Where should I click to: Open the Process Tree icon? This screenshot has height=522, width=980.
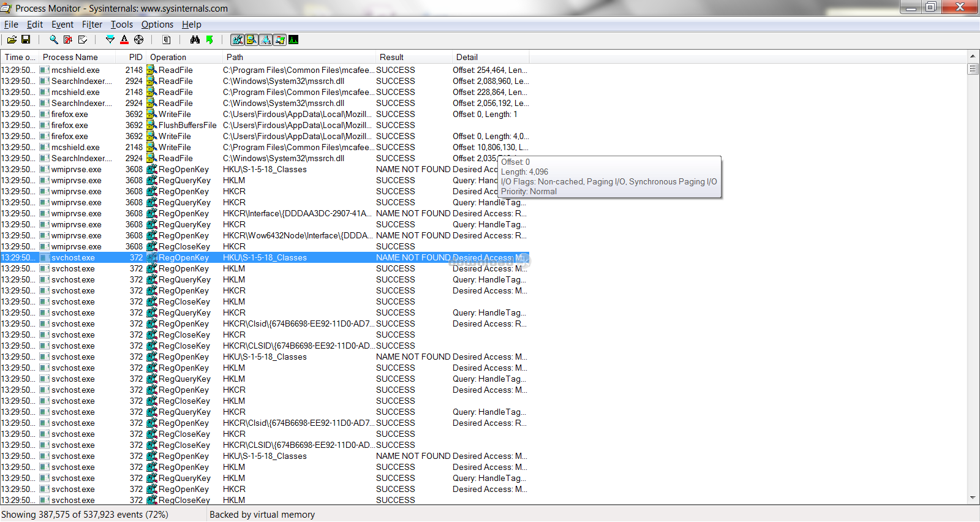click(167, 40)
